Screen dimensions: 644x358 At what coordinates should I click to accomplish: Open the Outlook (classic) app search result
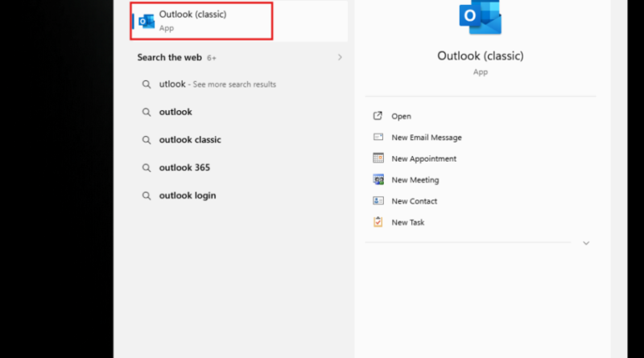click(239, 21)
